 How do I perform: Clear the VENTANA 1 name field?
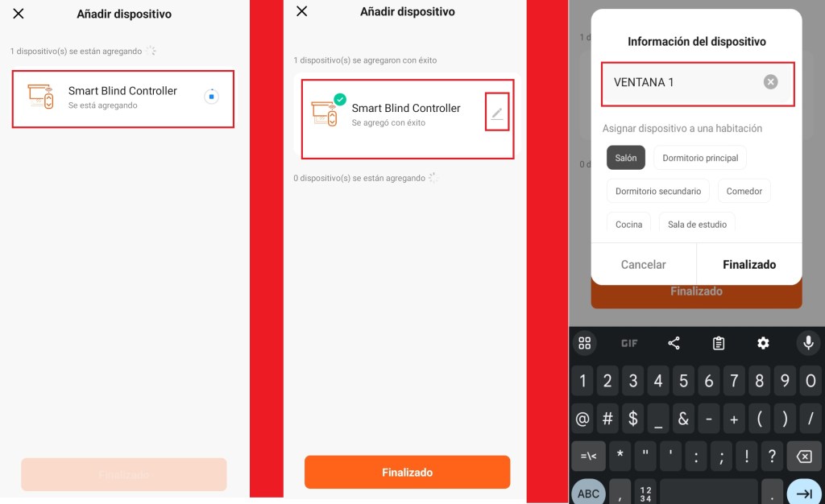770,82
